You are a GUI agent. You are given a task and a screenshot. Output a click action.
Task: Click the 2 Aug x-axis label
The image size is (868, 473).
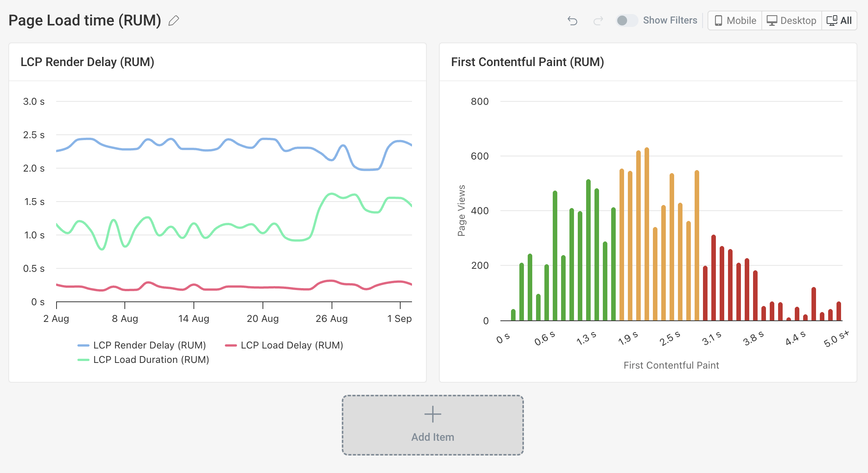56,318
